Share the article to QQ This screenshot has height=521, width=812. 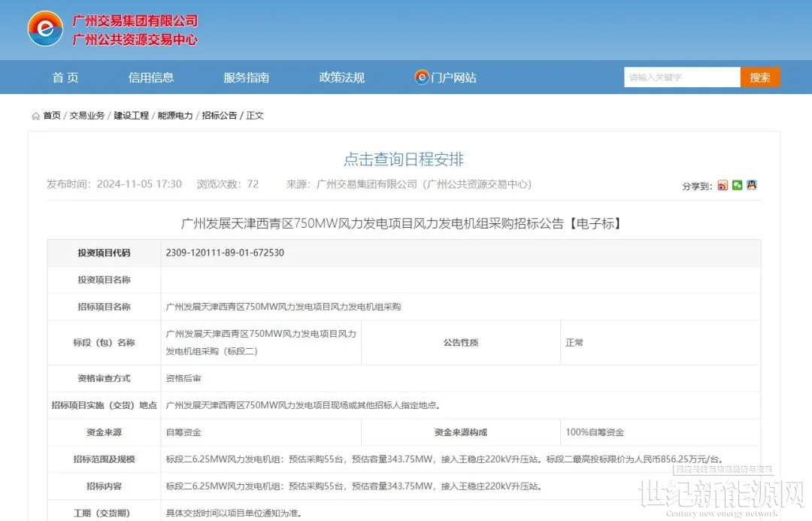pos(751,185)
